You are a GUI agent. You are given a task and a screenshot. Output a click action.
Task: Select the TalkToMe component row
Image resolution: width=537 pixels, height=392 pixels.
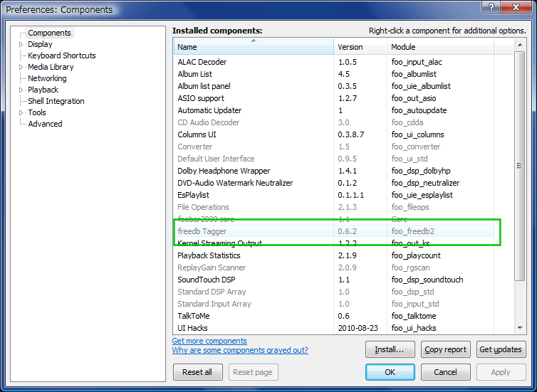pos(334,316)
